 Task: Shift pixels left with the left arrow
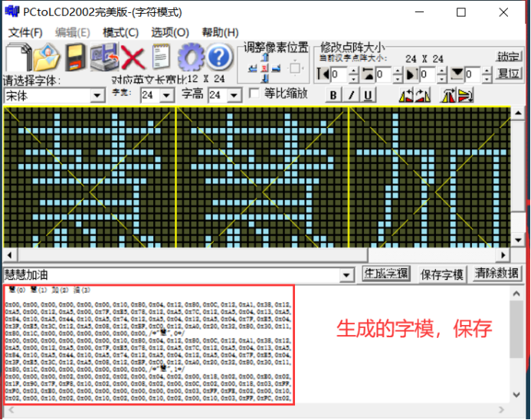click(253, 68)
